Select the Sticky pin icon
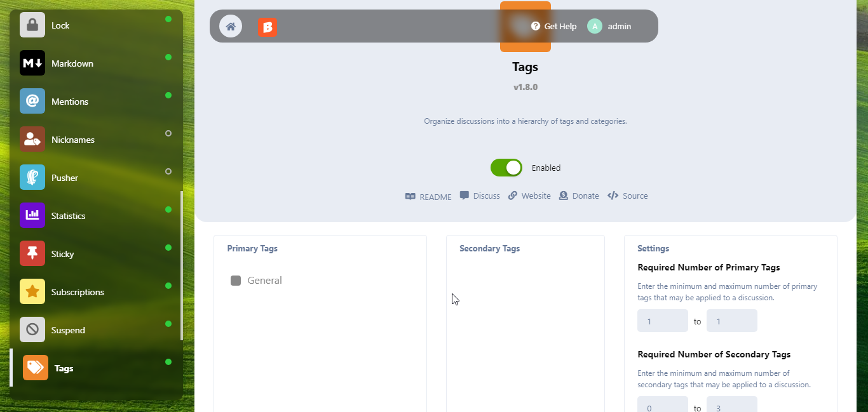The width and height of the screenshot is (868, 412). click(32, 253)
